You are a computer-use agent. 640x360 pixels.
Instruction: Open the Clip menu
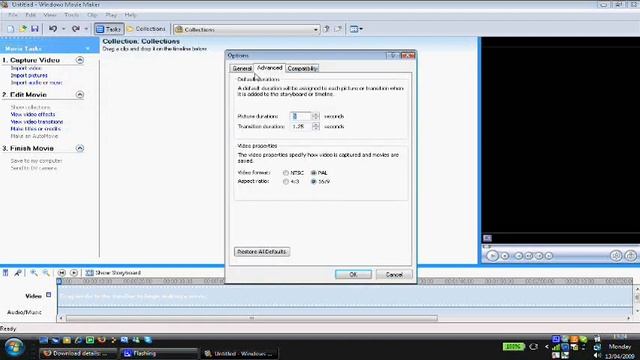[92, 15]
